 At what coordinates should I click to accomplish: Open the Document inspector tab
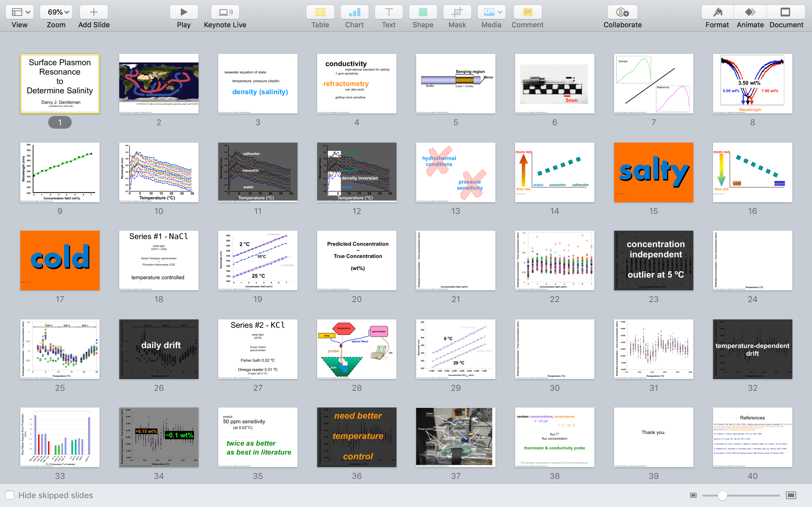(786, 12)
